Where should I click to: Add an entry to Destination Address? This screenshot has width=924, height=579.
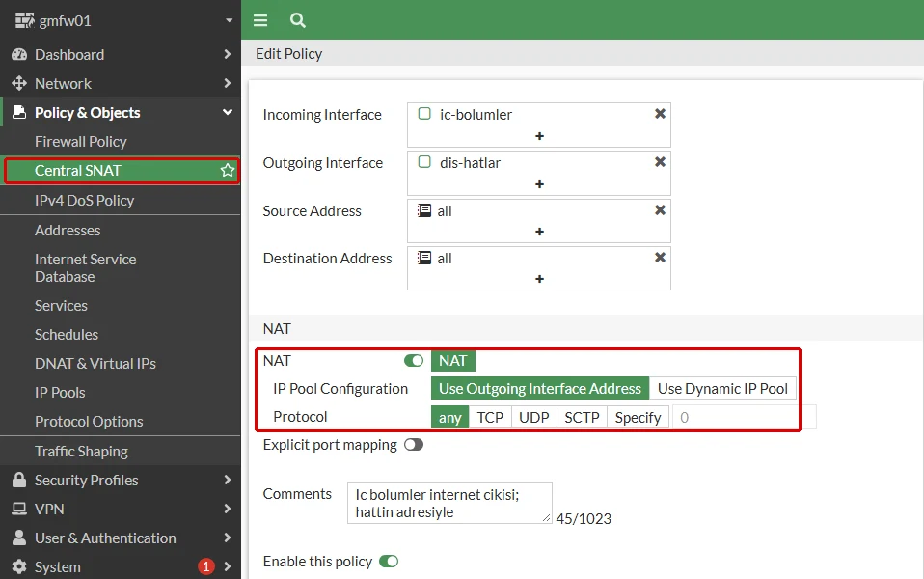539,279
